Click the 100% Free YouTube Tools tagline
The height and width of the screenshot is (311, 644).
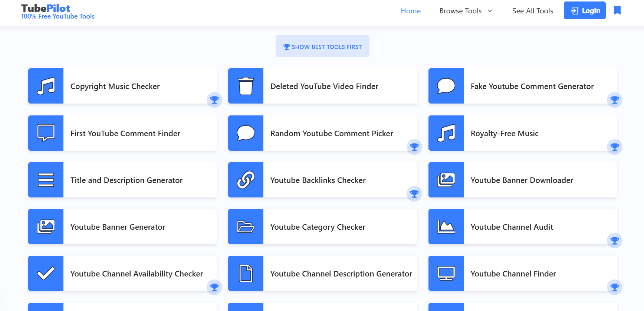click(58, 16)
